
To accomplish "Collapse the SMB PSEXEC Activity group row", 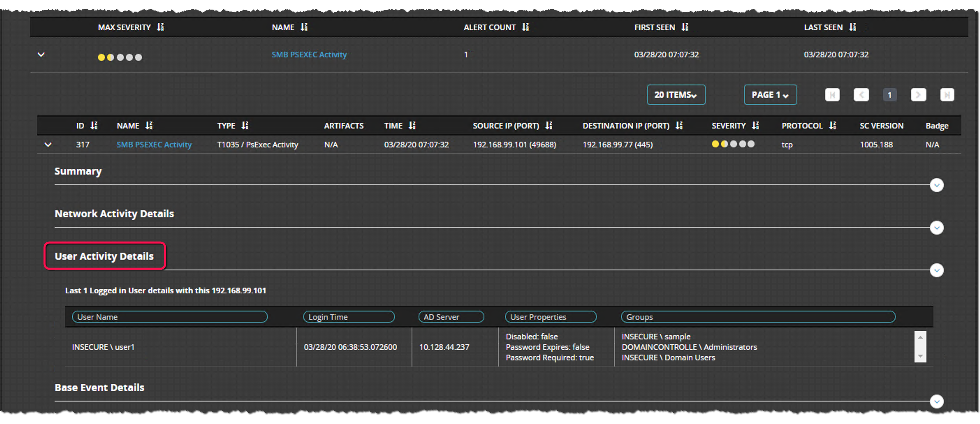I will (41, 54).
